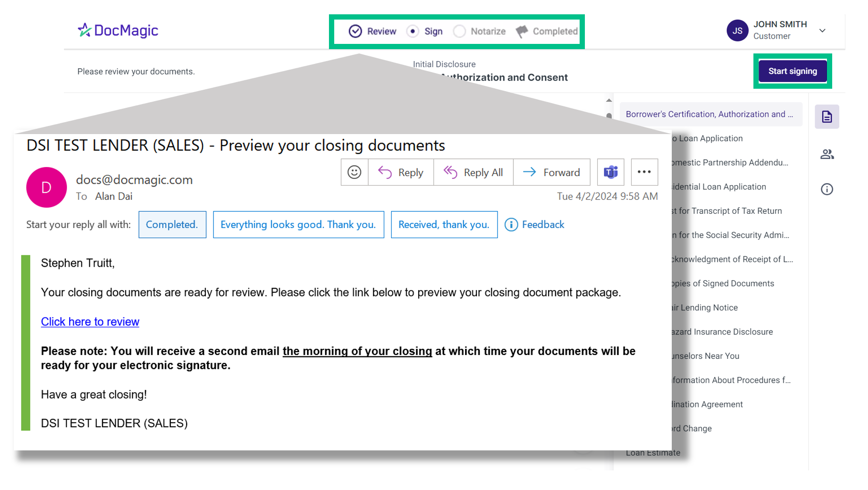This screenshot has width=868, height=490.
Task: Choose 'Everything looks good. Thank you.' reply
Action: pyautogui.click(x=298, y=225)
